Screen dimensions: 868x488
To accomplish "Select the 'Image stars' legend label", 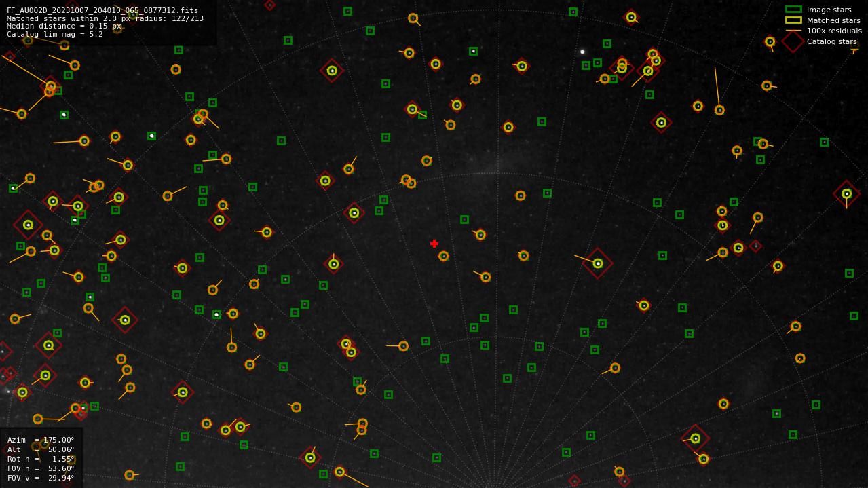I will 829,10.
